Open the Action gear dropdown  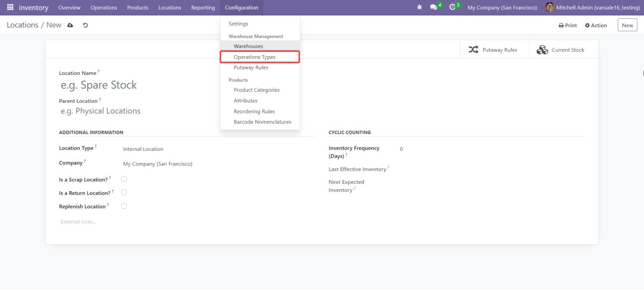click(x=595, y=25)
